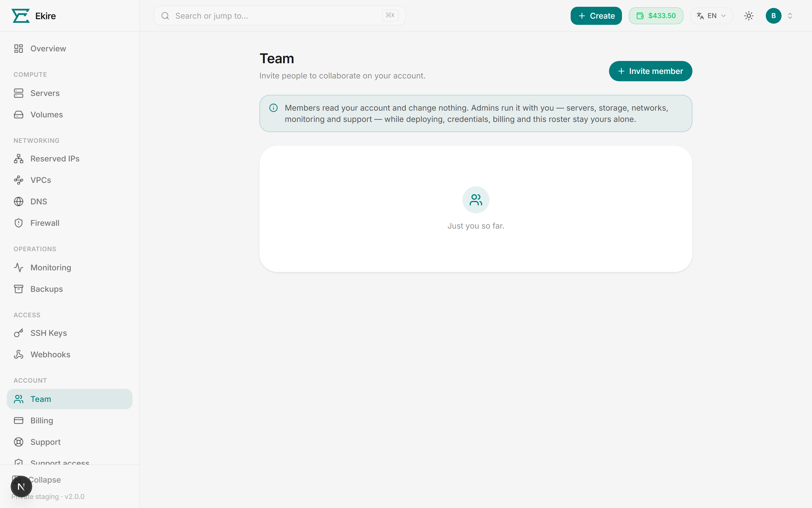Open the Volumes drive icon
This screenshot has width=812, height=508.
[18, 115]
